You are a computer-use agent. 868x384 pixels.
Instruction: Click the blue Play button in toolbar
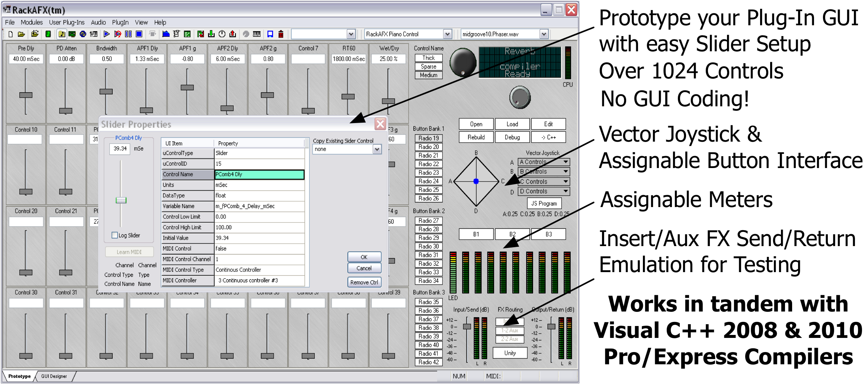[107, 34]
